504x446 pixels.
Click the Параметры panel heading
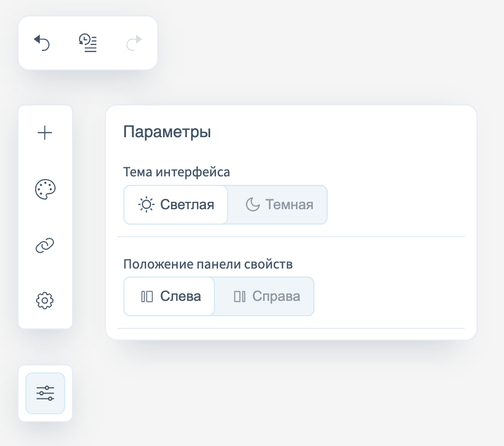click(x=167, y=132)
